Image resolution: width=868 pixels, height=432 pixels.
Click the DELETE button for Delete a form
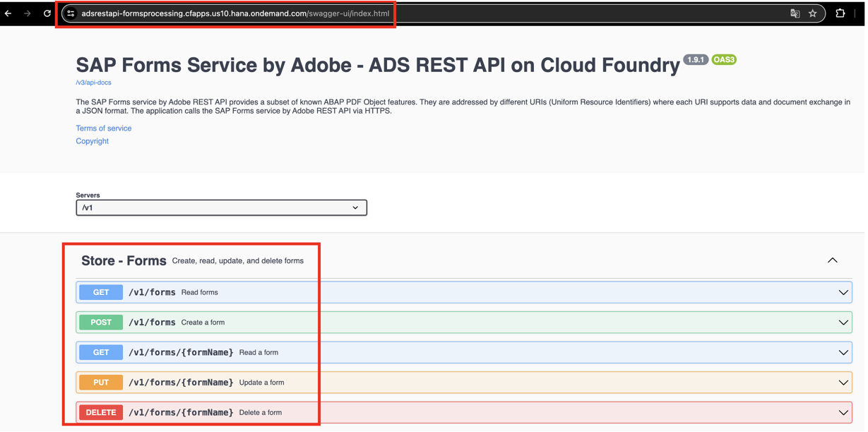(101, 412)
